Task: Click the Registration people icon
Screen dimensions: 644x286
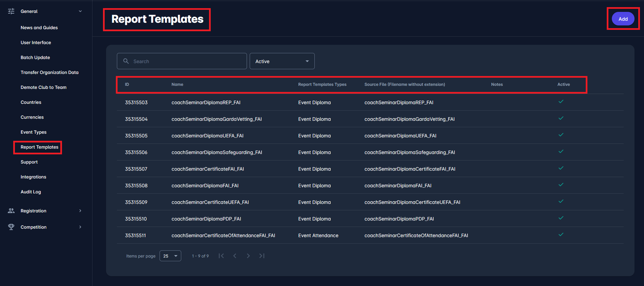Action: pos(11,211)
